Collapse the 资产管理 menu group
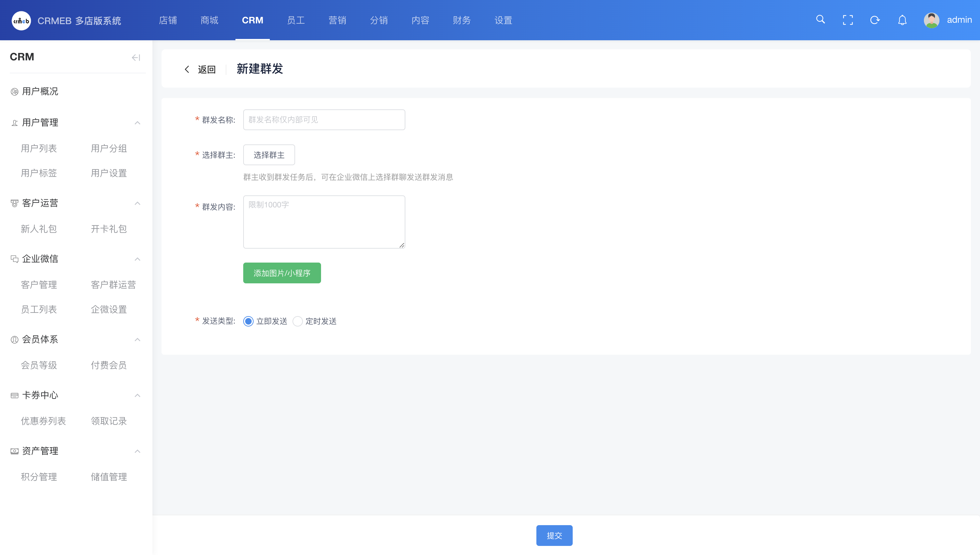This screenshot has height=555, width=980. click(x=137, y=451)
